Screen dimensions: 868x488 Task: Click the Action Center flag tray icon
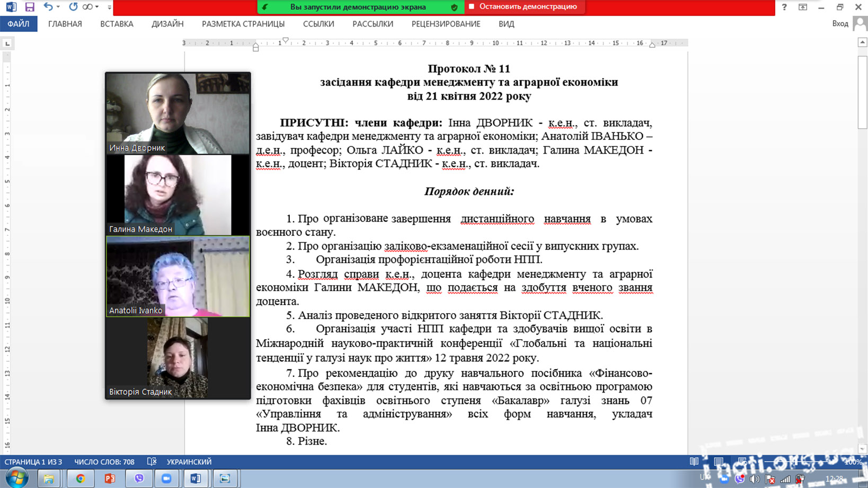(x=770, y=479)
